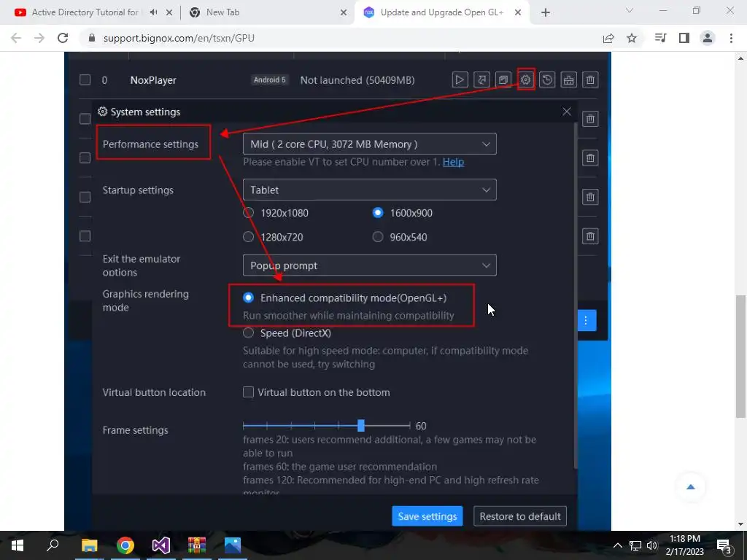Click the Frame settings slider handle
The width and height of the screenshot is (747, 560).
coord(361,426)
